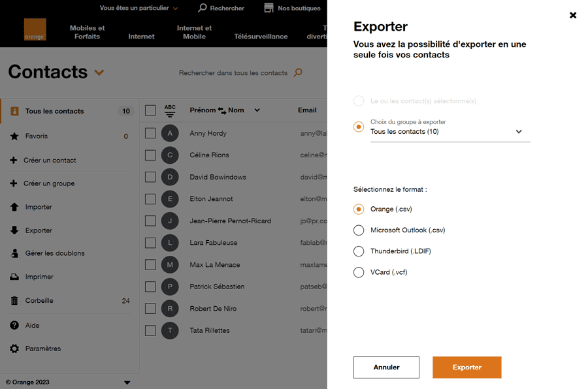Click the orange Exporter button
Image resolution: width=588 pixels, height=389 pixels.
[x=467, y=367]
